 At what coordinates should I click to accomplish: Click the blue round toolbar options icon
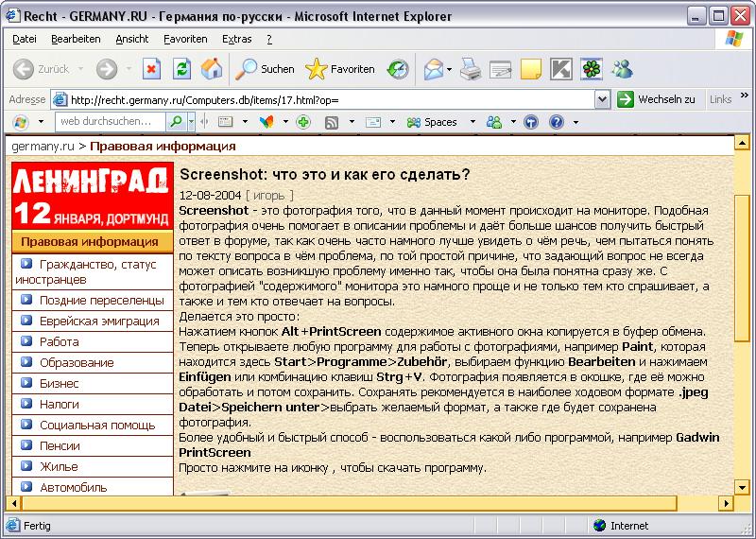coord(531,122)
